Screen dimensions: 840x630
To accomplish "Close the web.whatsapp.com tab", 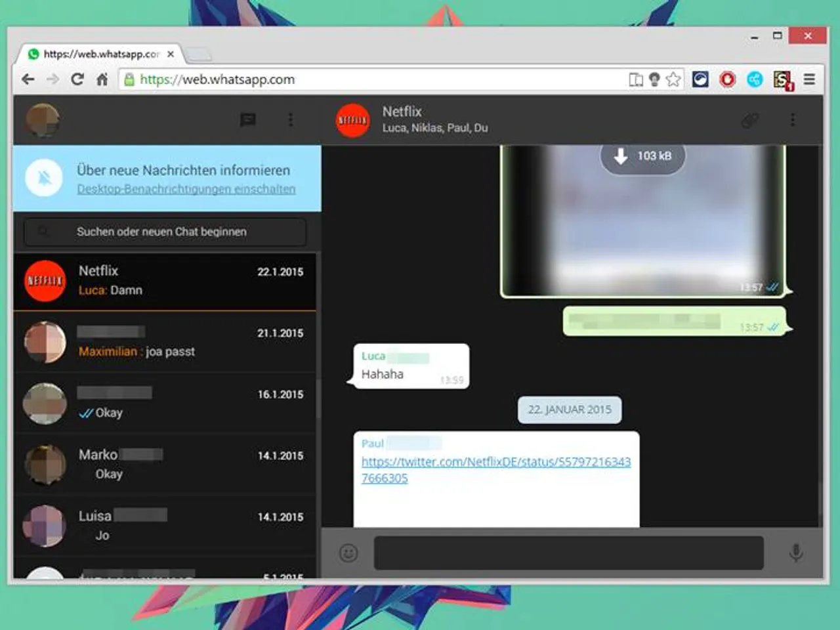I will [171, 54].
